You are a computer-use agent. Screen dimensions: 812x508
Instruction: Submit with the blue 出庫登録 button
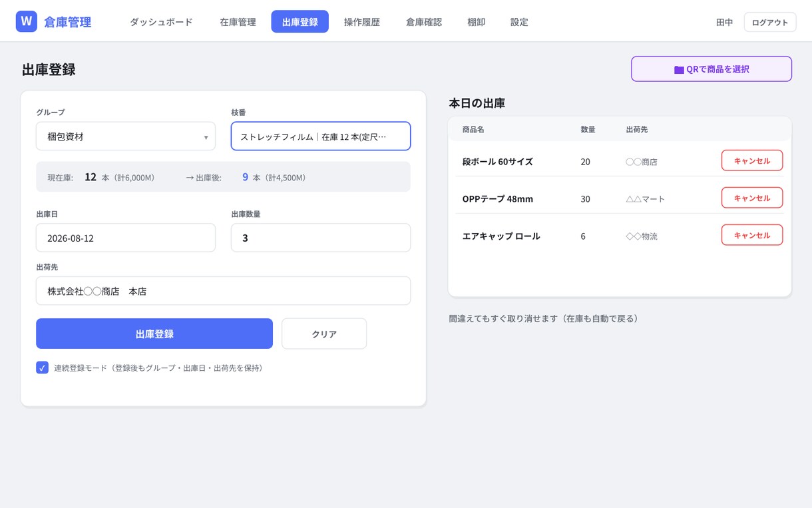[x=154, y=334]
